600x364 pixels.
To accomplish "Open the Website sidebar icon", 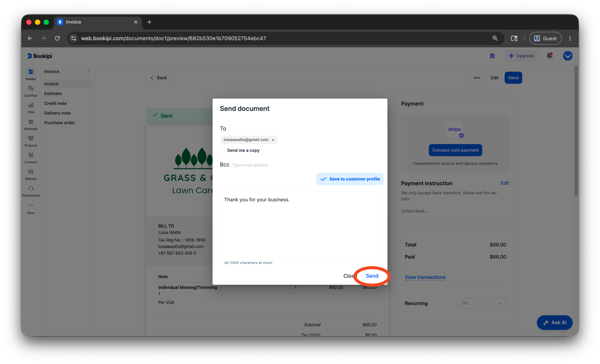I will coord(31,174).
